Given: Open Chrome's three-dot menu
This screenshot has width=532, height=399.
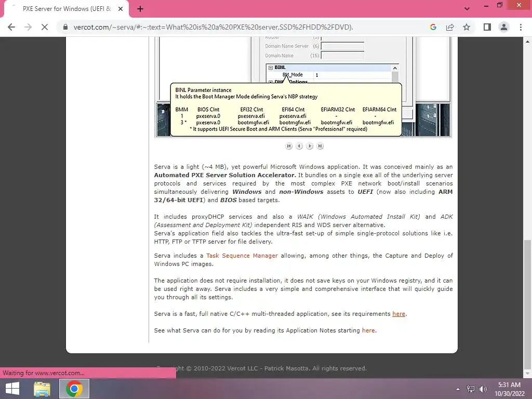Looking at the screenshot, I should 521,27.
